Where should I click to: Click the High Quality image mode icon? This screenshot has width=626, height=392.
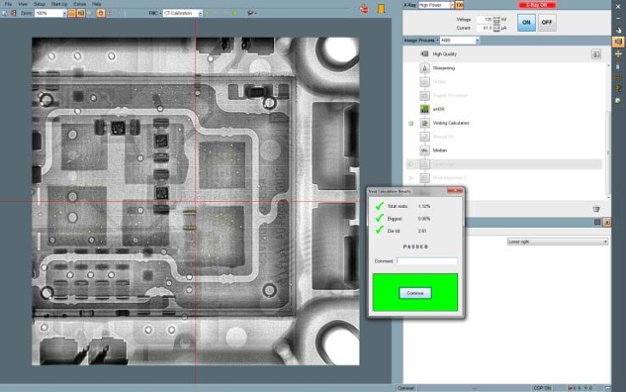(424, 54)
